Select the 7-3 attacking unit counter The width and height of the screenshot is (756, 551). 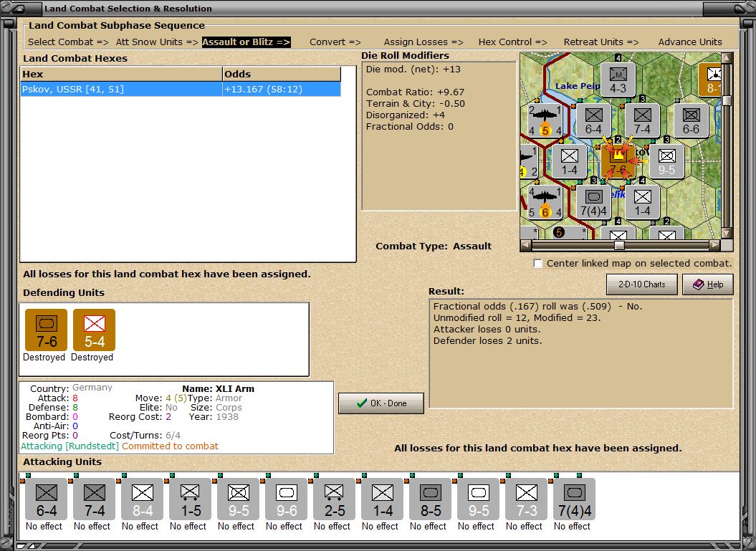tap(527, 499)
